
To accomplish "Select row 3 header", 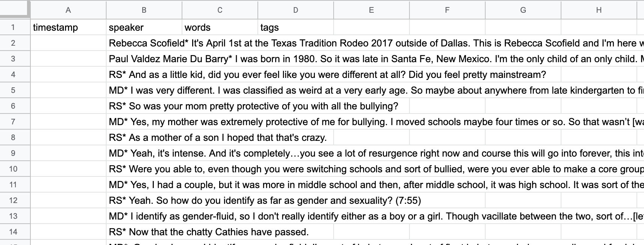I will (15, 59).
